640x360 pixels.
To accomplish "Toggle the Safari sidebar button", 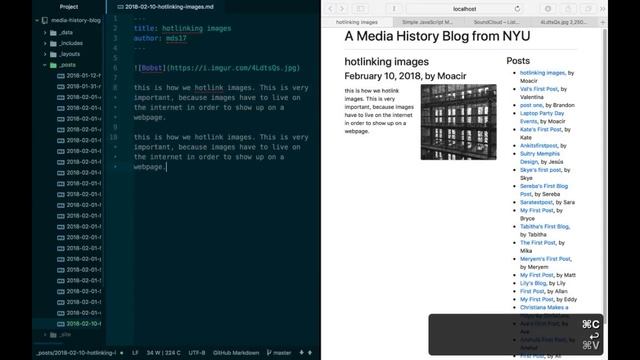I will pos(360,9).
